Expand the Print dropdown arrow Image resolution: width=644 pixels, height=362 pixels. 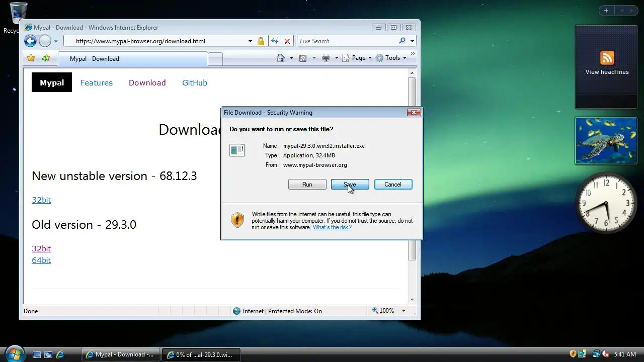tap(337, 58)
